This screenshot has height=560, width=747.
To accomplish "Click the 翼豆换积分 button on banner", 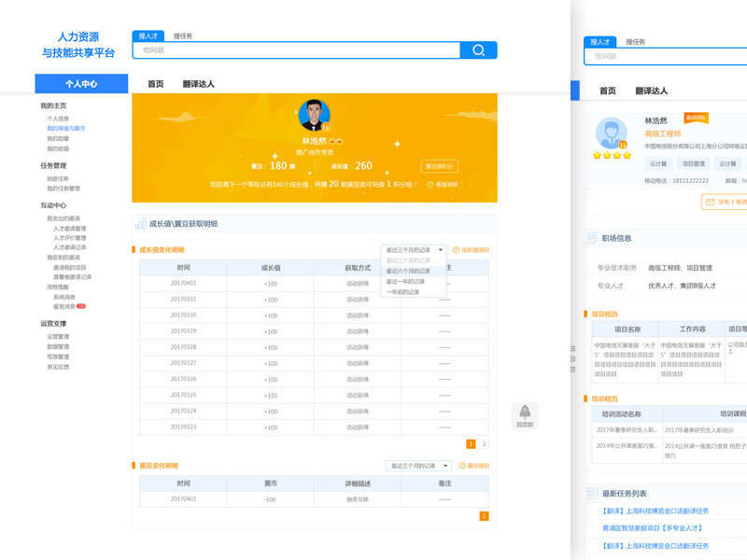I will (x=439, y=166).
